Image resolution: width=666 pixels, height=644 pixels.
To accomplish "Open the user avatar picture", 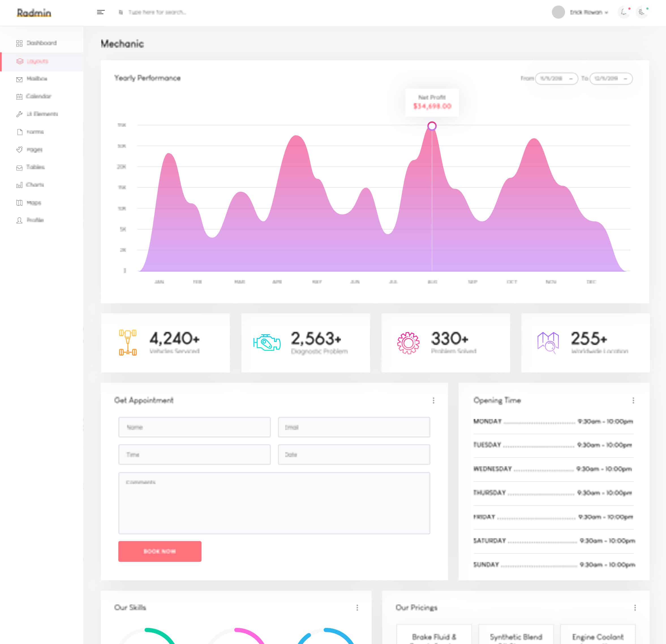I will point(558,12).
